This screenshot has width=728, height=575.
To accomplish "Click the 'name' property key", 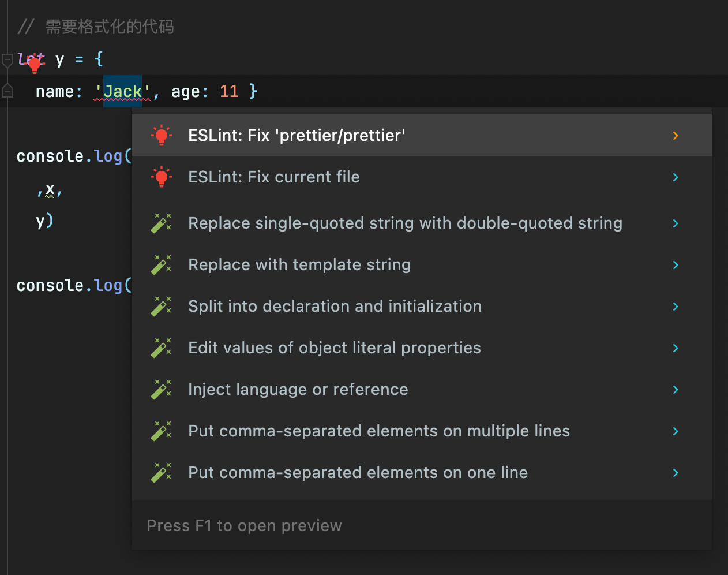I will point(55,91).
